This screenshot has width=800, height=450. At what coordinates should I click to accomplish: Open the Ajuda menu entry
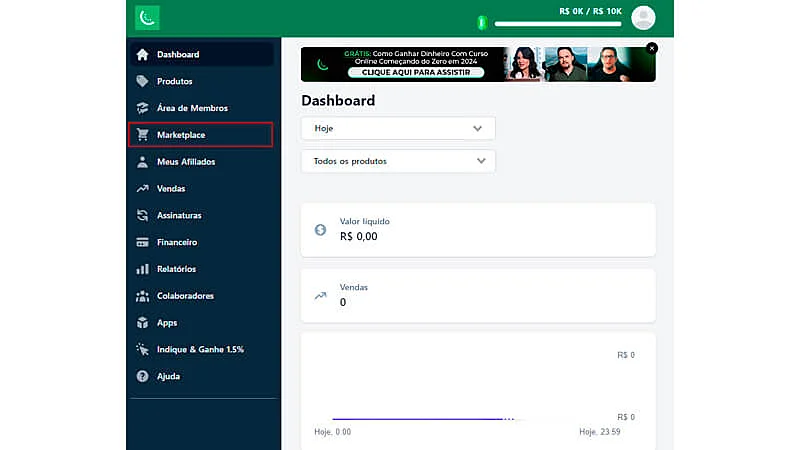point(202,376)
